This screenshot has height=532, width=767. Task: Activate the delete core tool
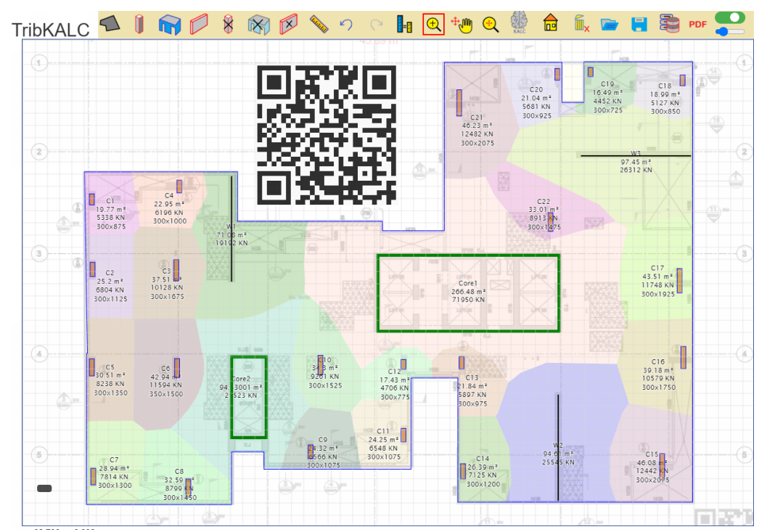pyautogui.click(x=259, y=25)
